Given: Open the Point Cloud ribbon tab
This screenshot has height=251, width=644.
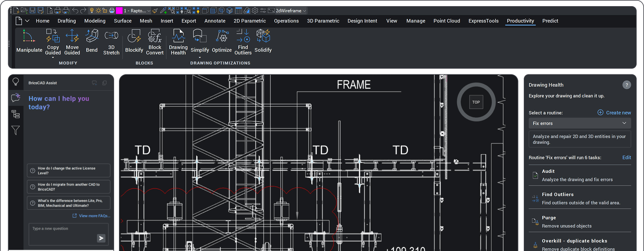Looking at the screenshot, I should tap(447, 21).
